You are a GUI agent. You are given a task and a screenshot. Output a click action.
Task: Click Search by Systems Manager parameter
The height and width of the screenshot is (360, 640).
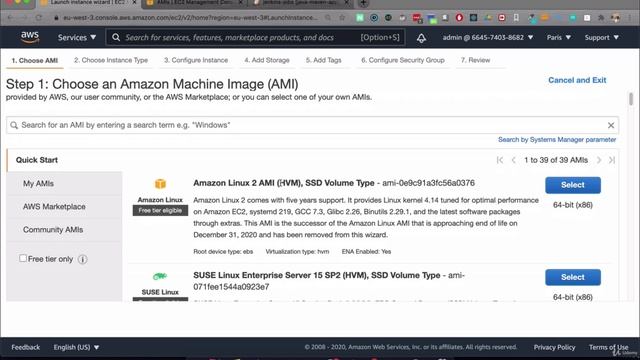(557, 140)
